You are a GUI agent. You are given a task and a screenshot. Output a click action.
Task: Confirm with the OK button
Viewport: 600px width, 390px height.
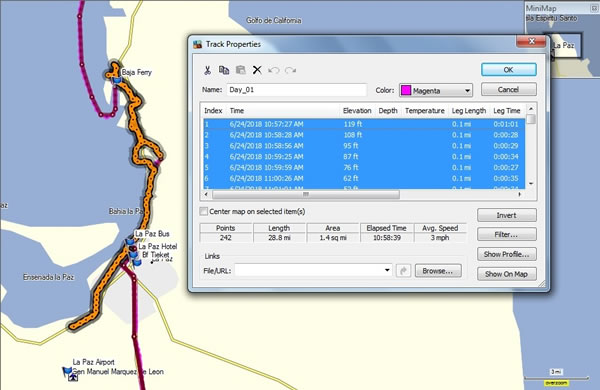tap(509, 70)
